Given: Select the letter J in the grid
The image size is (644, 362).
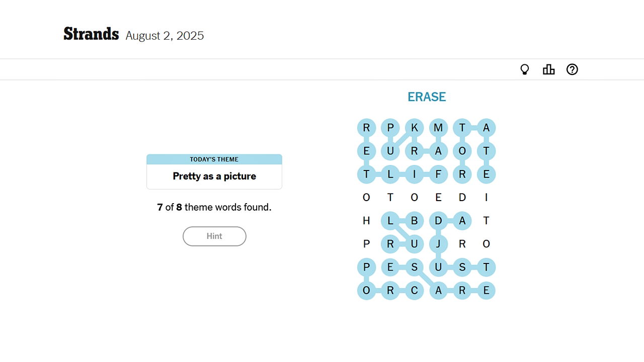Looking at the screenshot, I should pyautogui.click(x=438, y=244).
